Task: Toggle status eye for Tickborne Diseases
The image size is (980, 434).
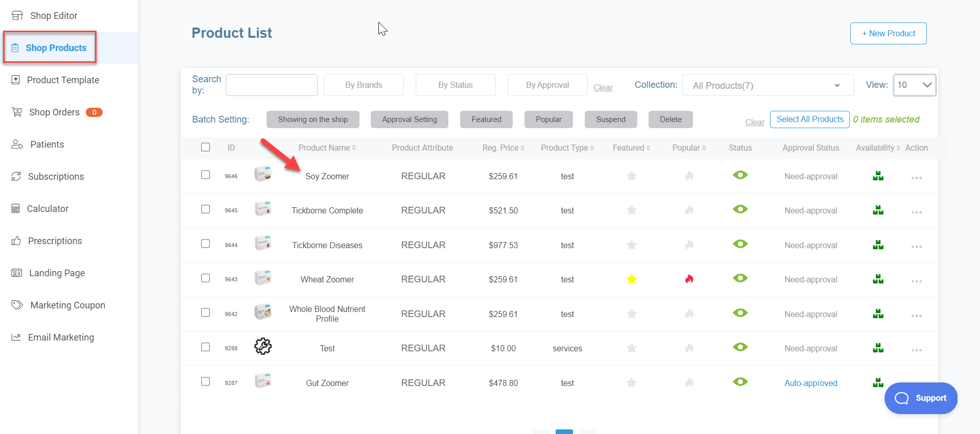Action: 740,244
